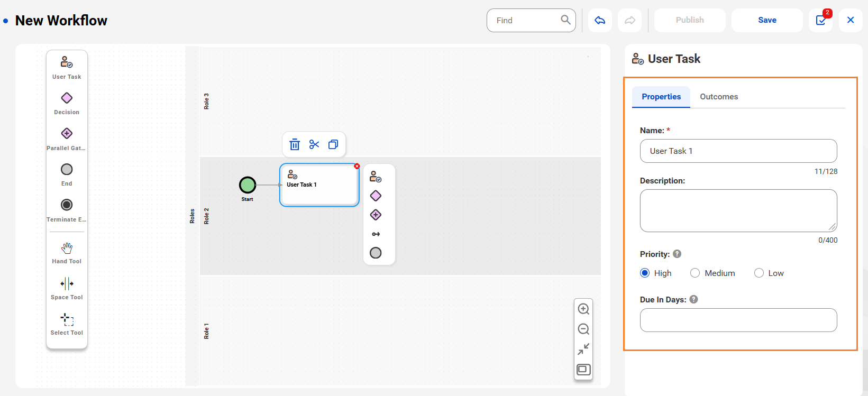Click the Role 2 lane label
868x396 pixels.
coord(206,216)
